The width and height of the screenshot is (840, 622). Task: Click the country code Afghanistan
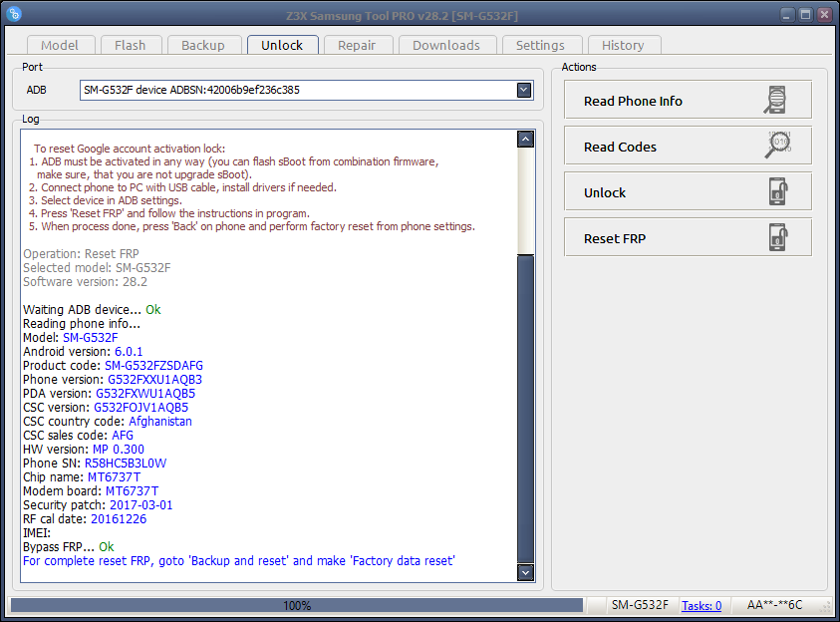(160, 422)
